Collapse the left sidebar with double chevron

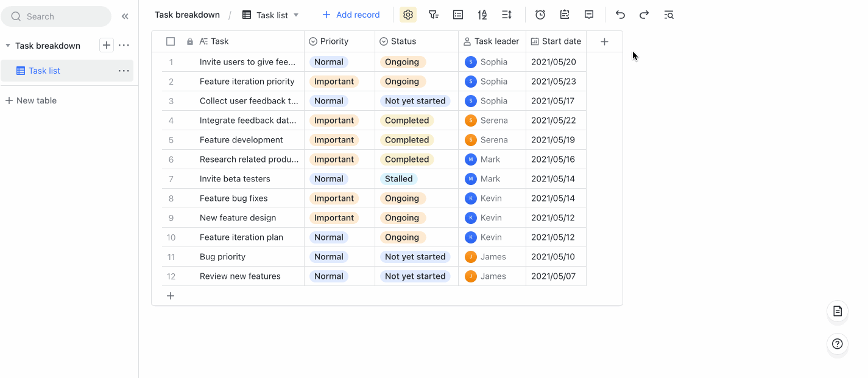click(125, 16)
